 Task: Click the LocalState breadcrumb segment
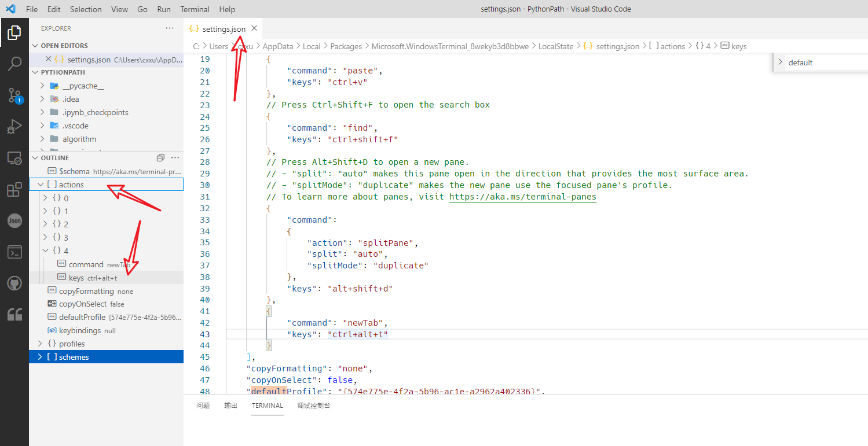click(556, 46)
